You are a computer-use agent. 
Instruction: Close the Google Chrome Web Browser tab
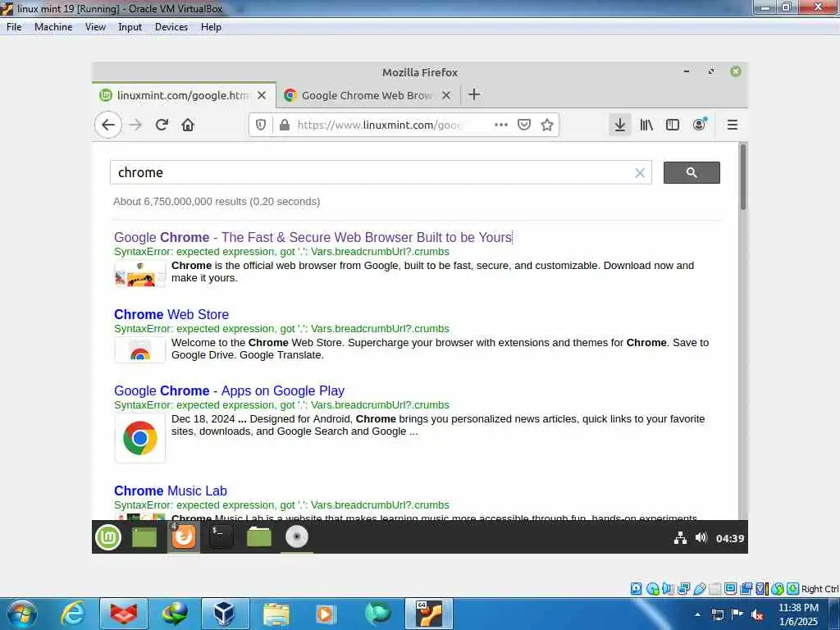(x=446, y=95)
